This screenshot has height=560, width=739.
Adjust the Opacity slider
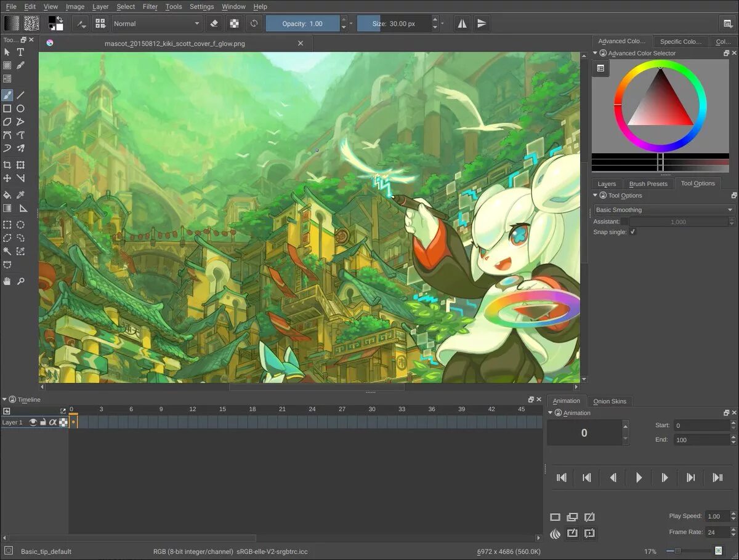tap(302, 23)
